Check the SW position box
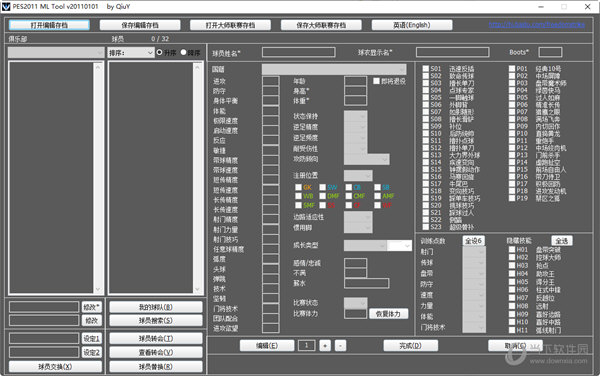600x376 pixels. click(x=323, y=187)
